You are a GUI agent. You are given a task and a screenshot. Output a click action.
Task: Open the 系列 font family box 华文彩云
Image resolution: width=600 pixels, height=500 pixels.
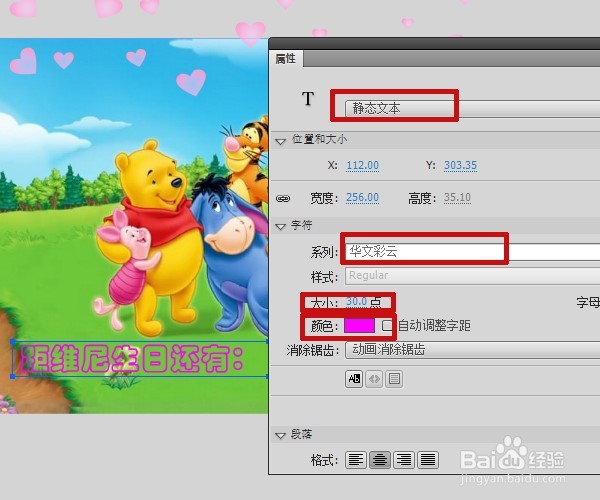point(472,252)
